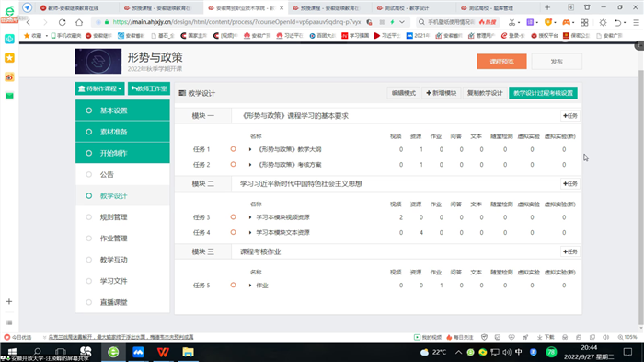This screenshot has height=362, width=644.
Task: Click the scissors screenshot tool icon
Action: pyautogui.click(x=512, y=22)
